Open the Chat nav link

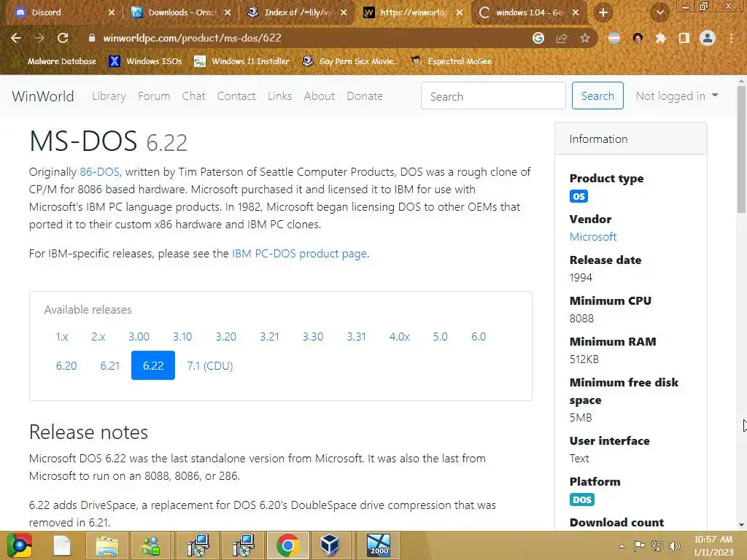tap(193, 96)
